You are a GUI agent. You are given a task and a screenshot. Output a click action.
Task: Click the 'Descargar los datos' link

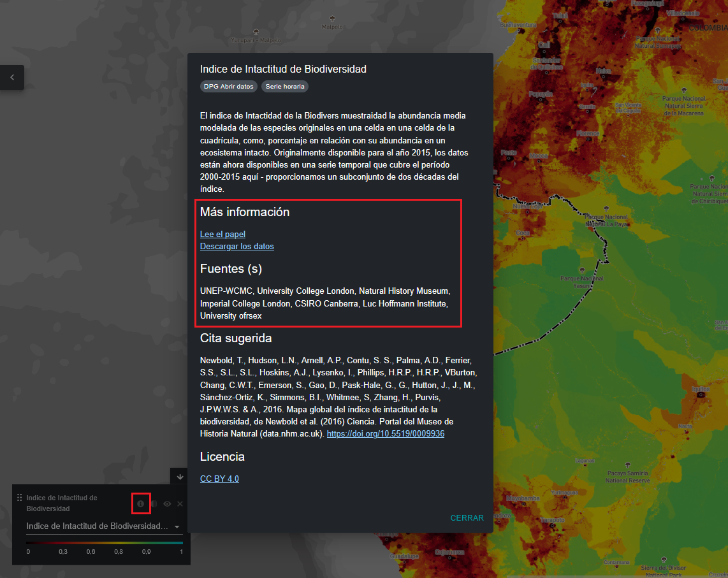[237, 246]
